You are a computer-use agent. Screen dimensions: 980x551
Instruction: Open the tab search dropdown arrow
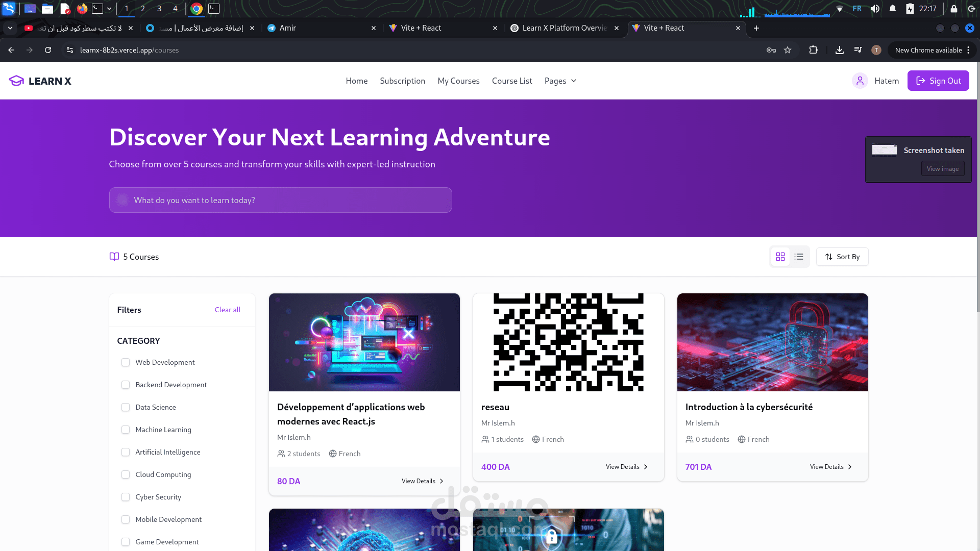[x=10, y=28]
